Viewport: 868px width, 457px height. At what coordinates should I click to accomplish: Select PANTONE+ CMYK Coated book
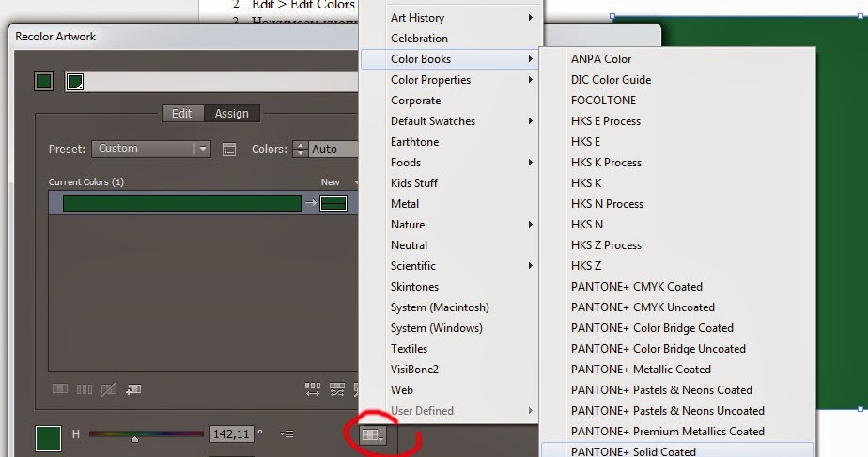(677, 287)
